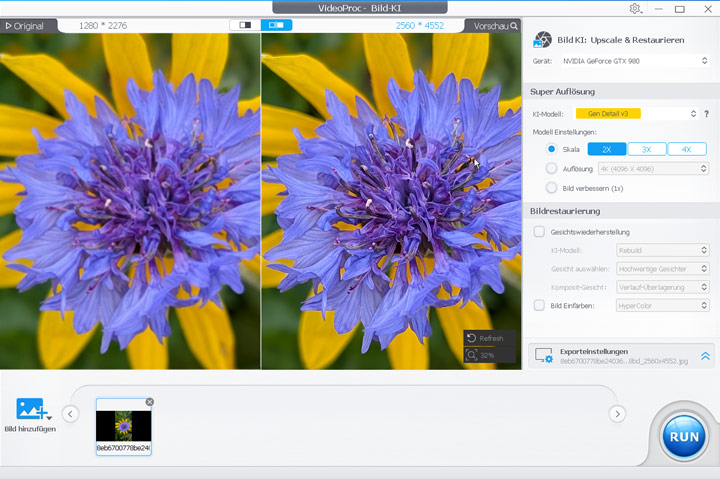Go to previous thumbnails with left arrow

(70, 414)
